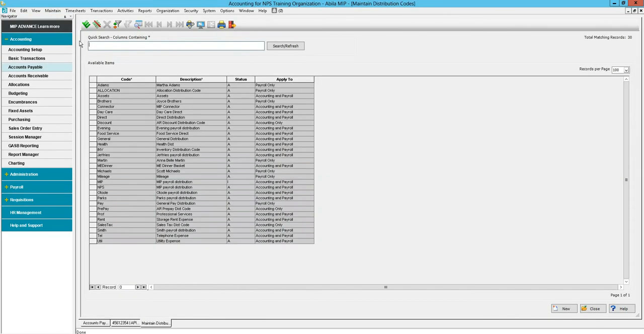Open the HR Management navigator section
The width and height of the screenshot is (644, 334).
click(x=36, y=213)
